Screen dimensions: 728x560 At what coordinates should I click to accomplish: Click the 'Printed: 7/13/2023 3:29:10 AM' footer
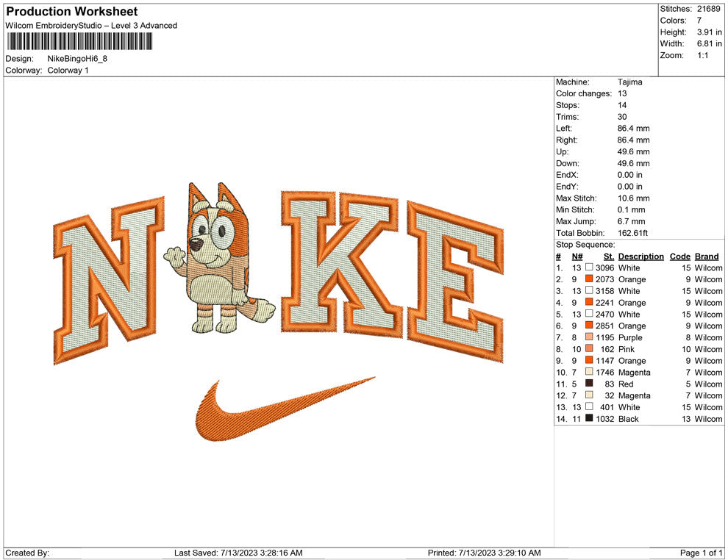pos(485,553)
